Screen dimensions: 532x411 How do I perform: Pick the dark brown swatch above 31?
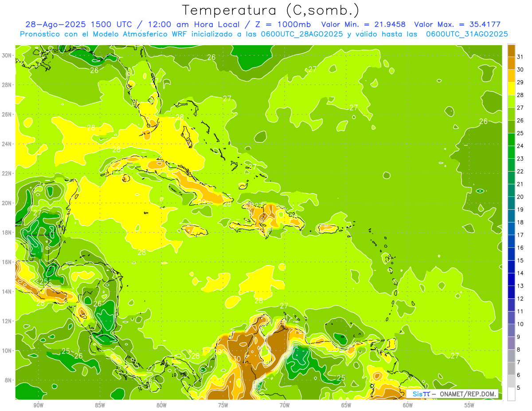click(x=511, y=51)
